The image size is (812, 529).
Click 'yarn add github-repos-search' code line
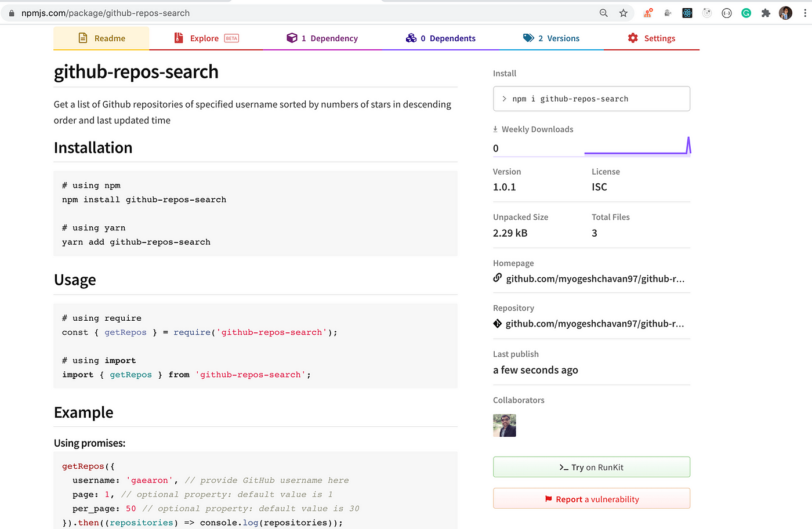pos(136,242)
